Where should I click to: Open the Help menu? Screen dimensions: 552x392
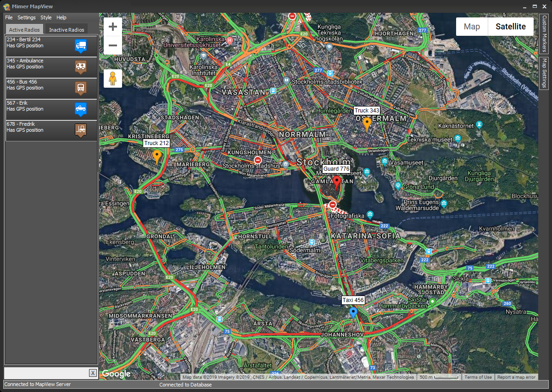61,17
